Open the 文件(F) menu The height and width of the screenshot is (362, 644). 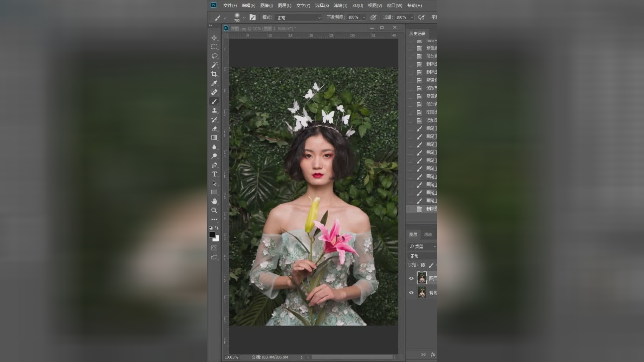pyautogui.click(x=230, y=6)
